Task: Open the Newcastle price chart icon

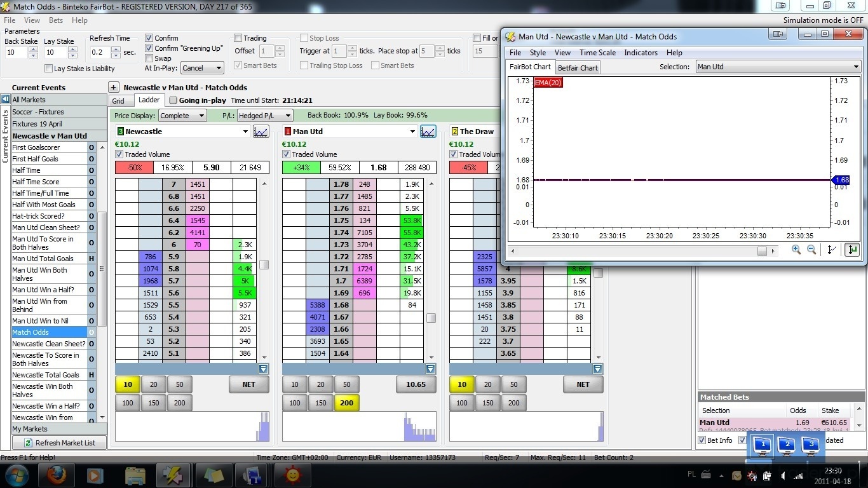Action: [261, 132]
